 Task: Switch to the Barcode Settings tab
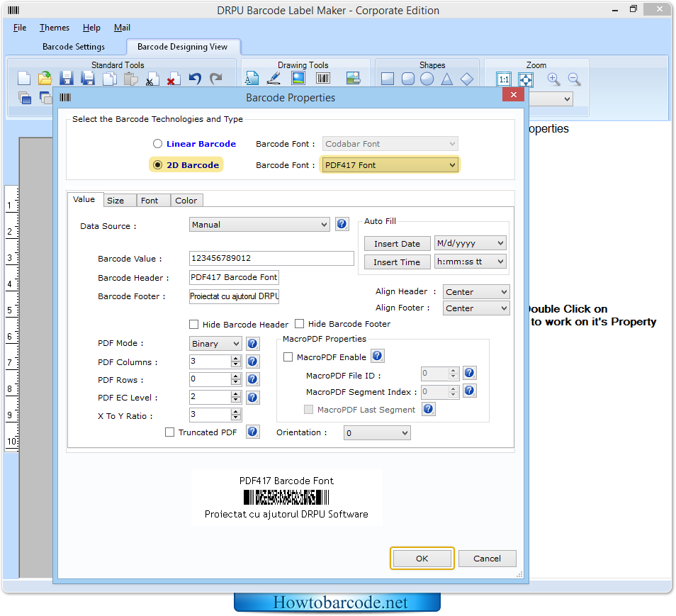[74, 47]
